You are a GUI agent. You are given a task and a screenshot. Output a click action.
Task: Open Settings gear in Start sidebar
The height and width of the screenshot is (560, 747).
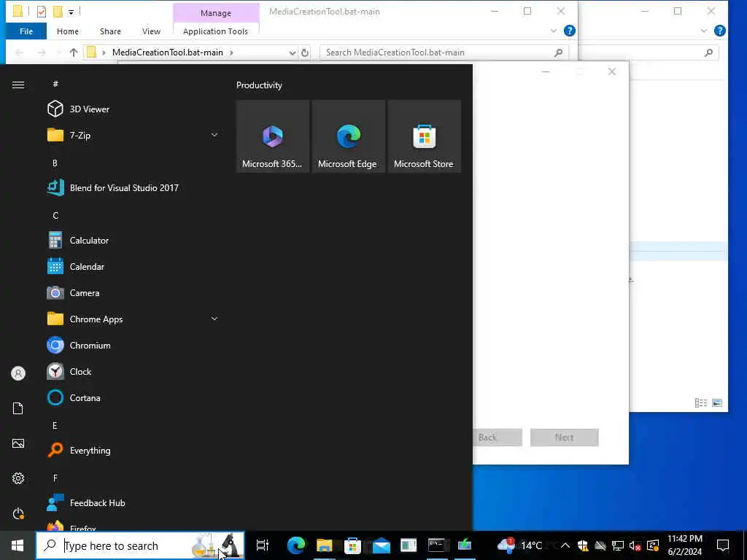coord(18,478)
